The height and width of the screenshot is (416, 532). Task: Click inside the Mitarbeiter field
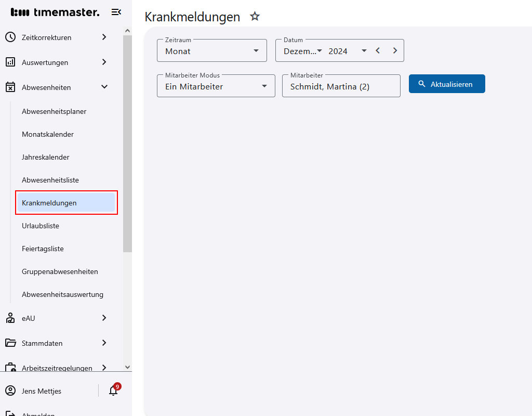tap(340, 86)
